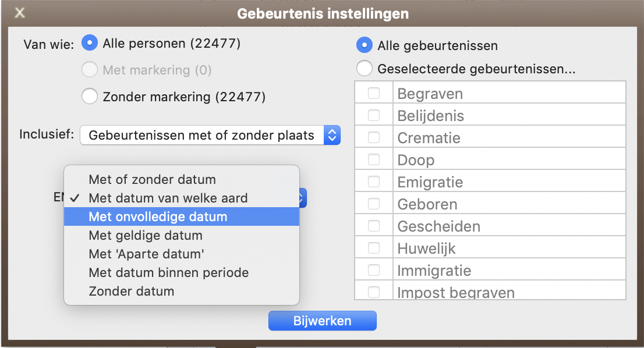Enable the Crematie event checkbox
Screen dimensions: 644x348
point(374,138)
